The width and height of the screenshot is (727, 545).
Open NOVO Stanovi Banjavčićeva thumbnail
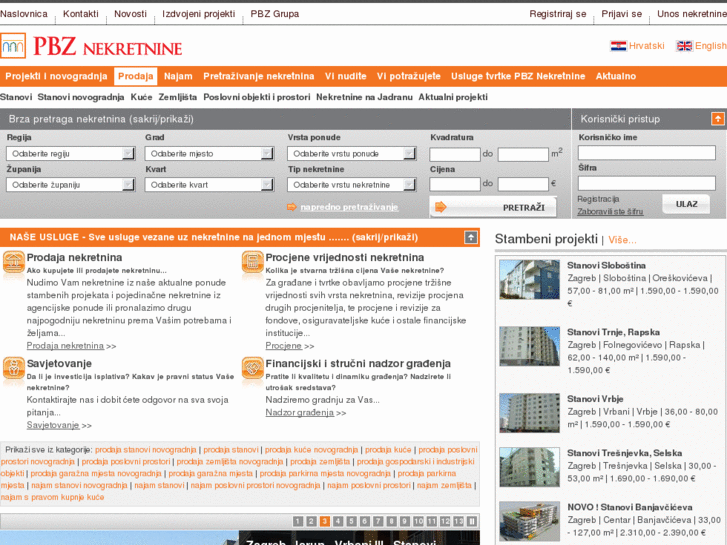pos(529,521)
